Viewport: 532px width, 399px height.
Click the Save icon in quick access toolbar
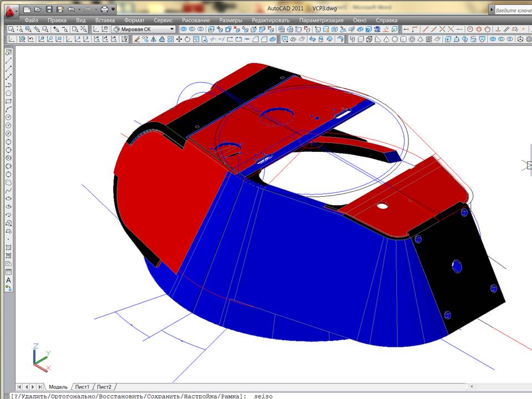tap(49, 9)
